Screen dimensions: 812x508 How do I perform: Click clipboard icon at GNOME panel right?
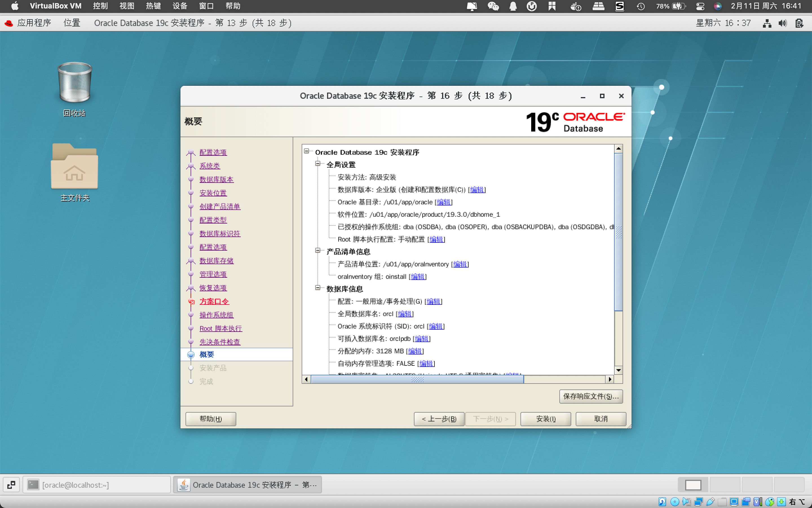tap(799, 23)
